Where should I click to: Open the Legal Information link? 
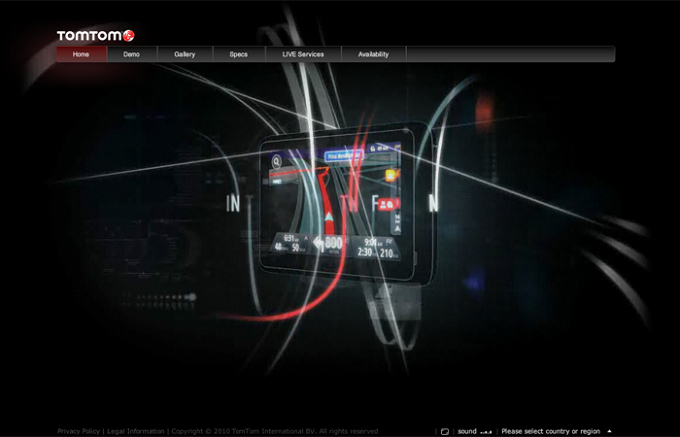coord(136,431)
